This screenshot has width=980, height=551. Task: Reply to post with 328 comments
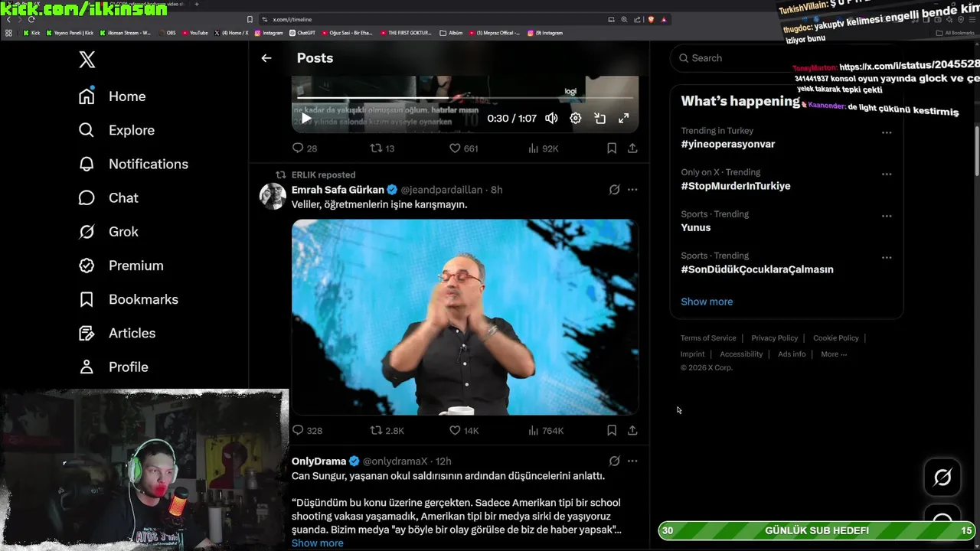pyautogui.click(x=307, y=431)
